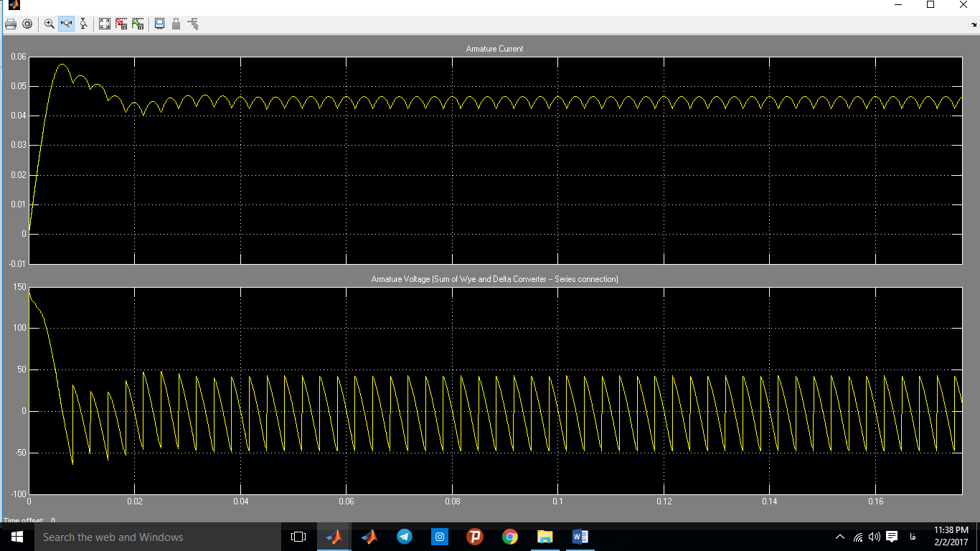Open scope Parameters with the gear icon
This screenshot has width=980, height=551.
(x=27, y=24)
